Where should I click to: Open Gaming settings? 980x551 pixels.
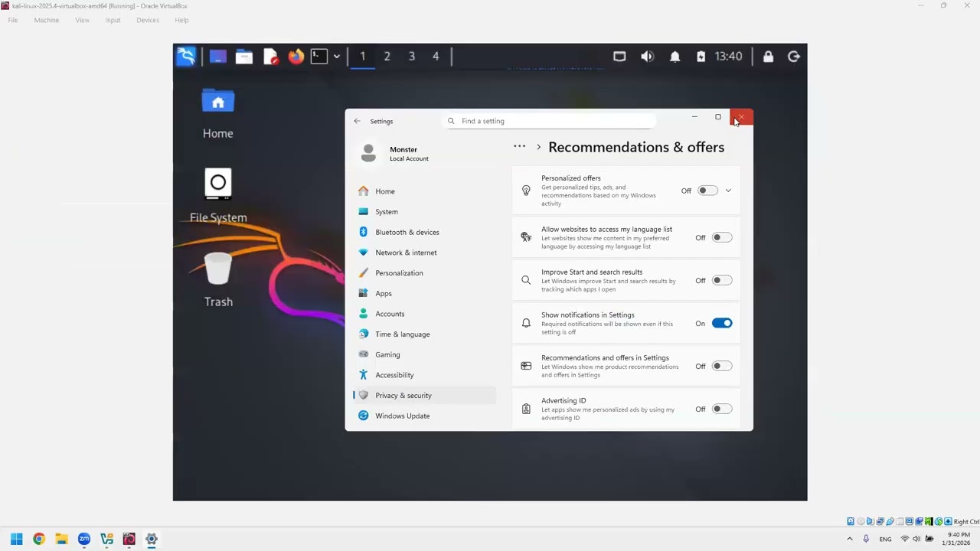pyautogui.click(x=425, y=354)
